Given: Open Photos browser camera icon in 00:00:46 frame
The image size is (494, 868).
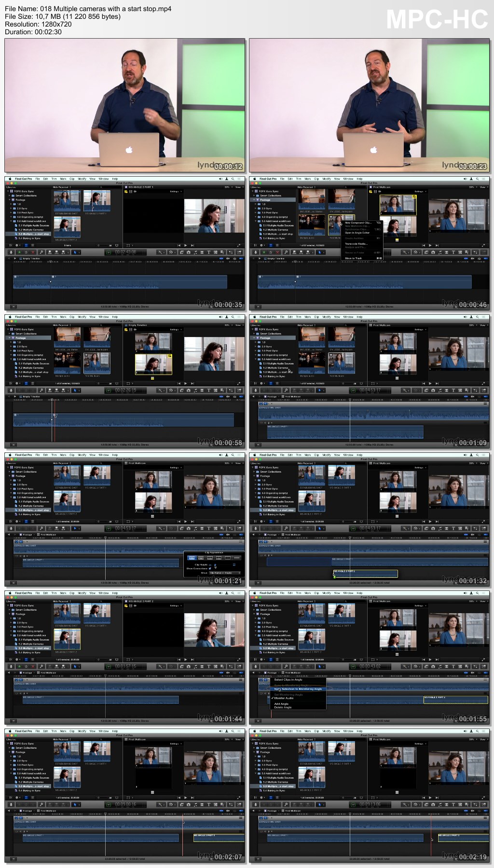Looking at the screenshot, I should click(x=433, y=252).
